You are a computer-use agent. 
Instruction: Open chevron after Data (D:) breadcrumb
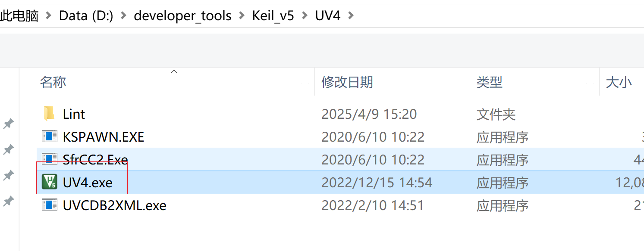[x=124, y=16]
